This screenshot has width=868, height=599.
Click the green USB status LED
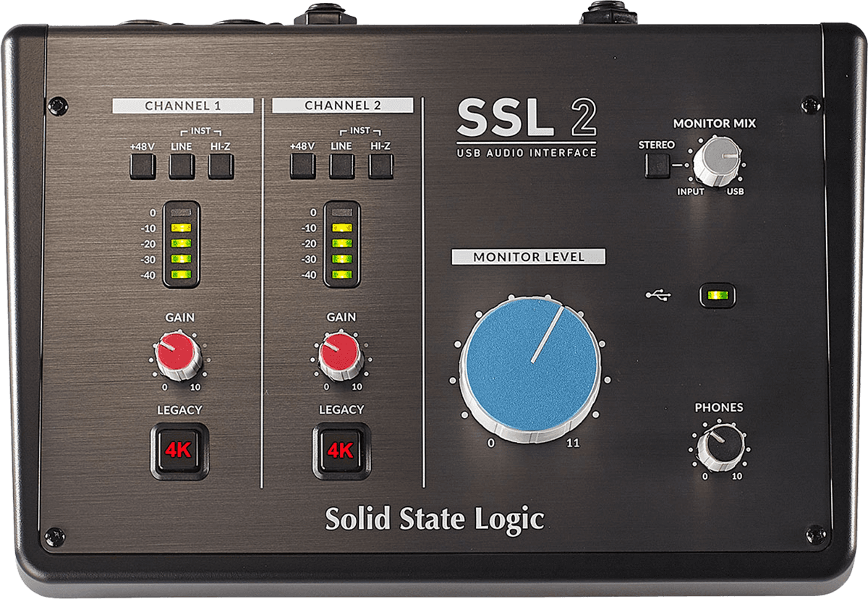717,295
